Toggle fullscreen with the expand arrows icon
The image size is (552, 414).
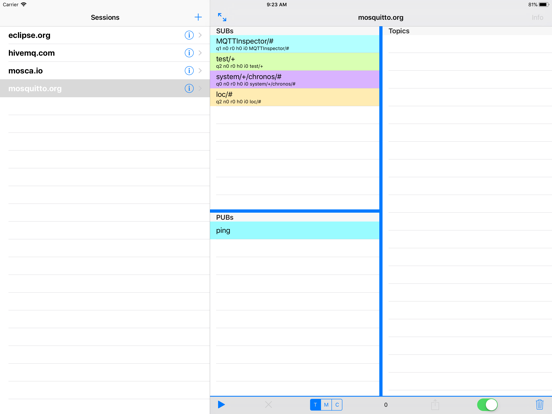coord(222,17)
